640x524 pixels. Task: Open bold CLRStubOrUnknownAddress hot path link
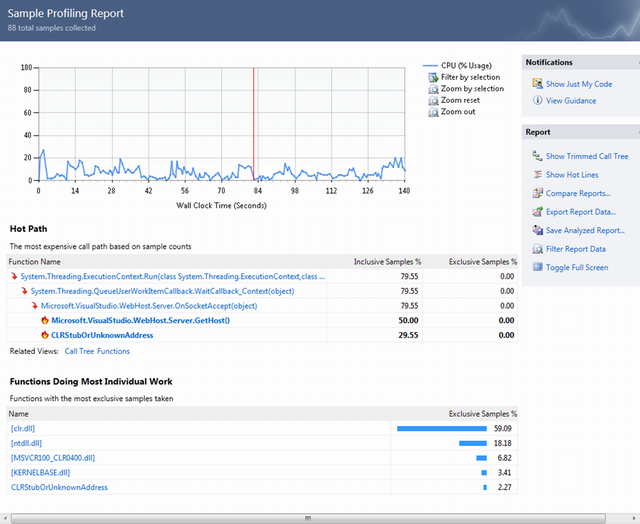[x=102, y=335]
